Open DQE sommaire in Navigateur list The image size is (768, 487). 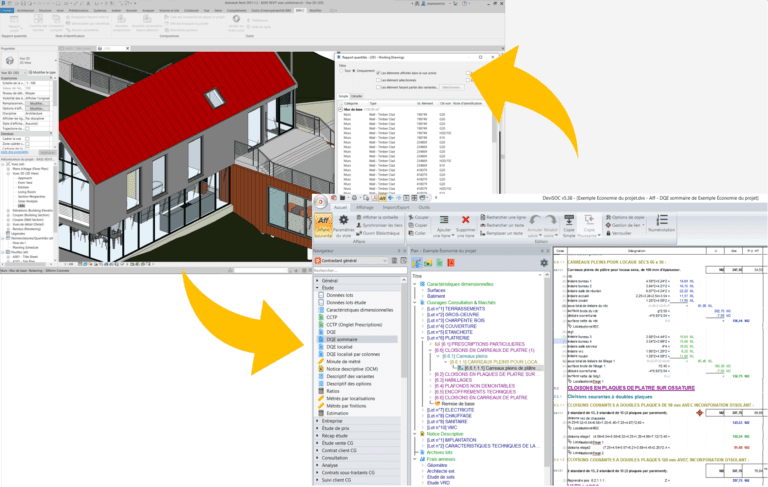357,340
